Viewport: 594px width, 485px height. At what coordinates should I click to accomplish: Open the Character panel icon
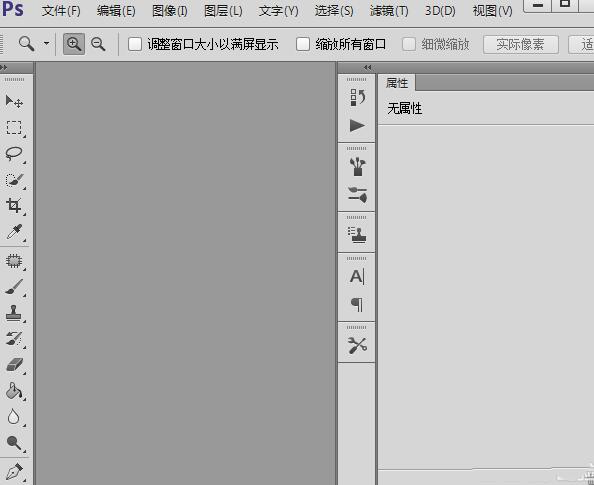point(357,277)
